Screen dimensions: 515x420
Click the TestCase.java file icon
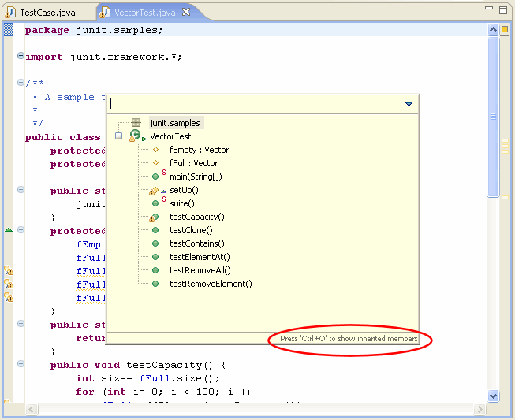[11, 13]
